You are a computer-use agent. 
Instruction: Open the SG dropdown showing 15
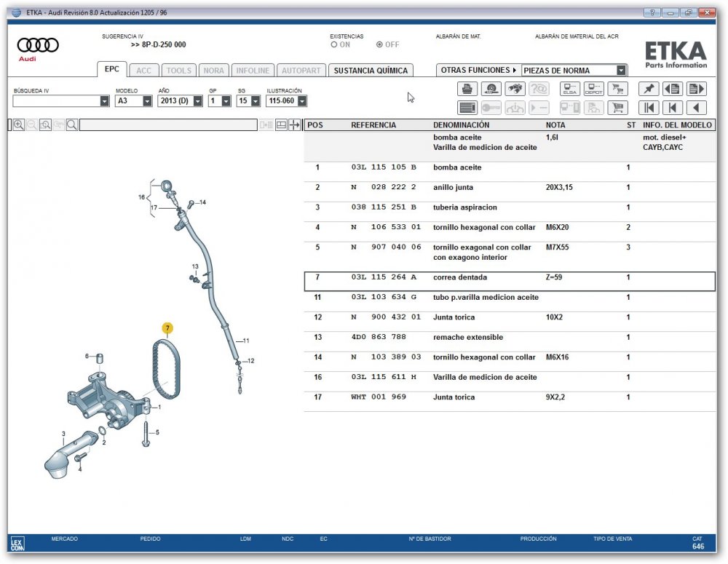[256, 100]
